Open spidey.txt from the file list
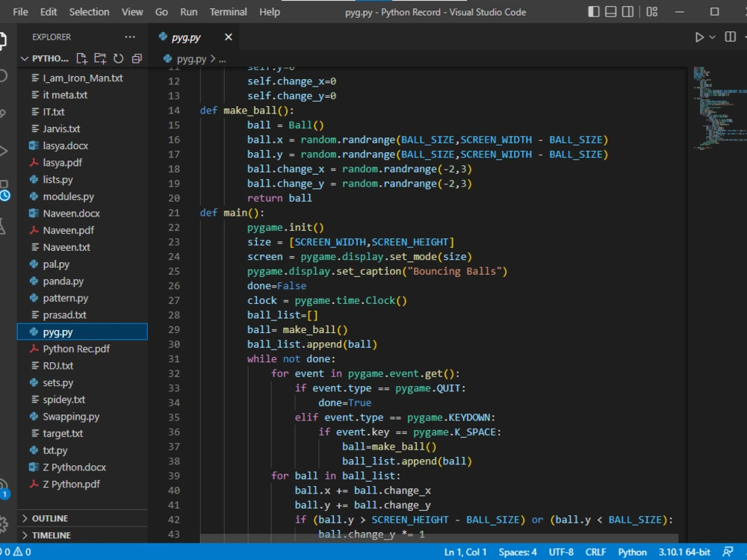The height and width of the screenshot is (560, 747). click(82, 399)
